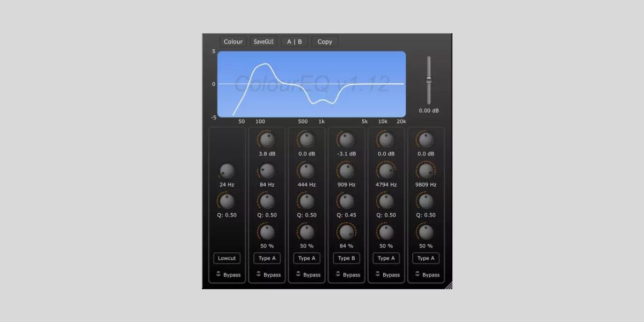Viewport: 644px width, 322px height.
Task: Click the 444 Hz frequency value
Action: click(x=306, y=185)
